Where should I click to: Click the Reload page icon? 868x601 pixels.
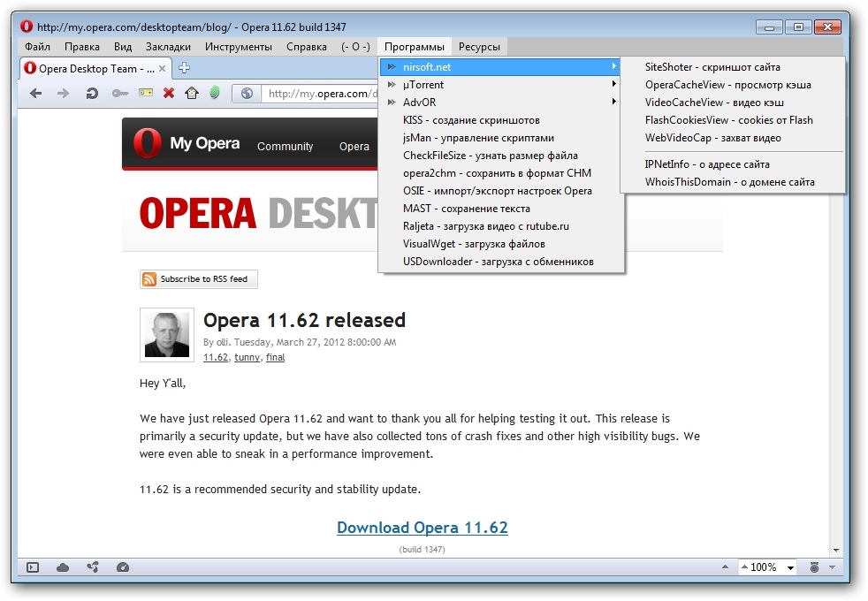point(91,93)
